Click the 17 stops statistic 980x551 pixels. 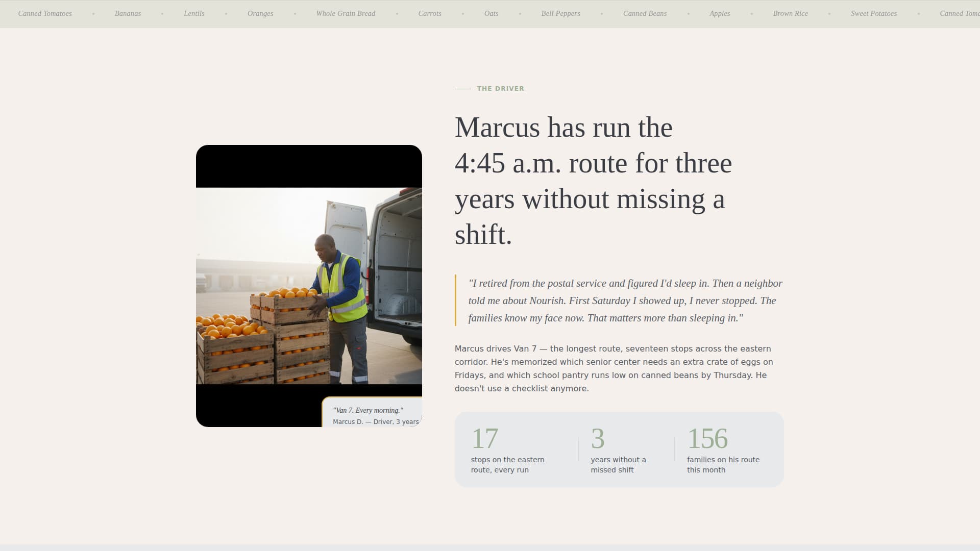click(507, 449)
